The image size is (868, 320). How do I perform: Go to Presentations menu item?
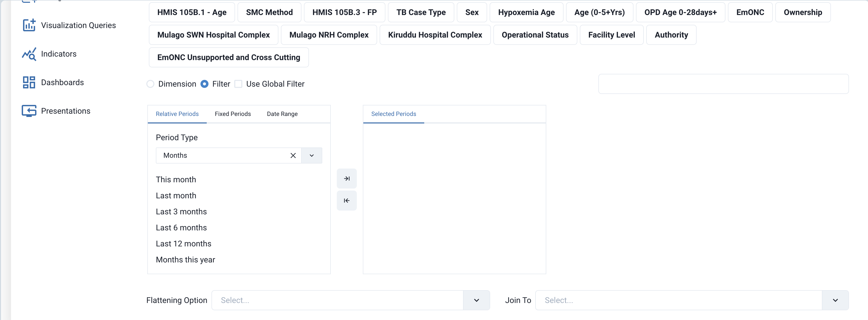(66, 111)
